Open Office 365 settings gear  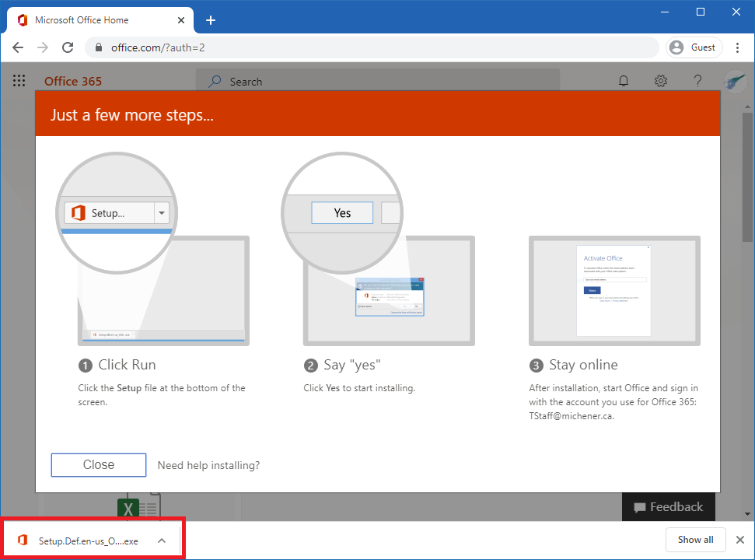[660, 81]
